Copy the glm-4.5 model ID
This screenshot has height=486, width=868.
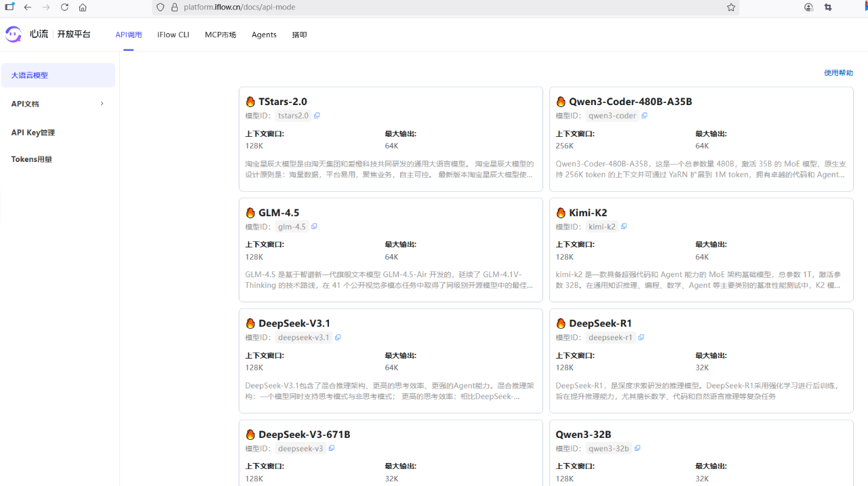tap(314, 226)
